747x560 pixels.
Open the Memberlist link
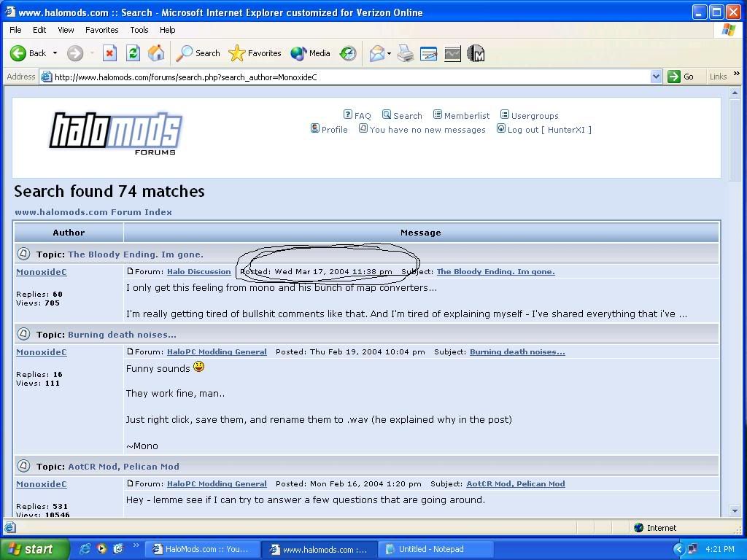click(x=461, y=115)
